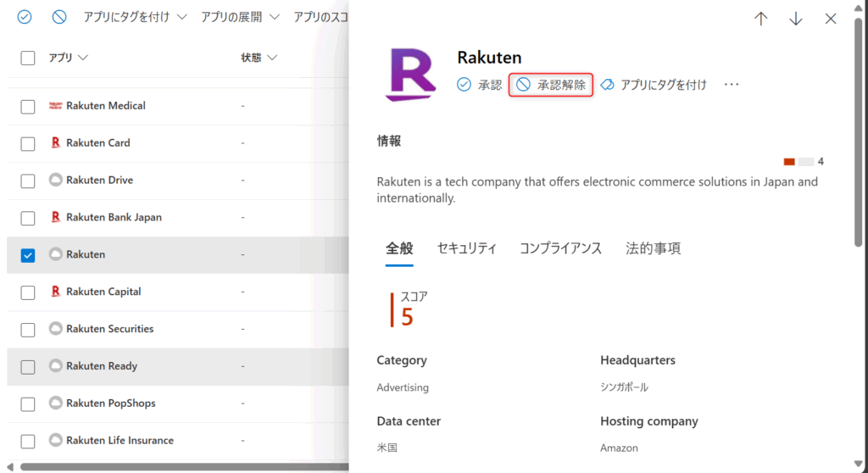Check the Rakuten Card checkbox

28,143
